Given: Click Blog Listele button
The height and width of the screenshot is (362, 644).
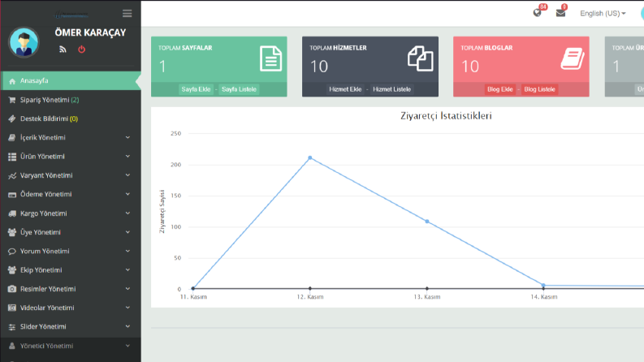Looking at the screenshot, I should (x=540, y=89).
